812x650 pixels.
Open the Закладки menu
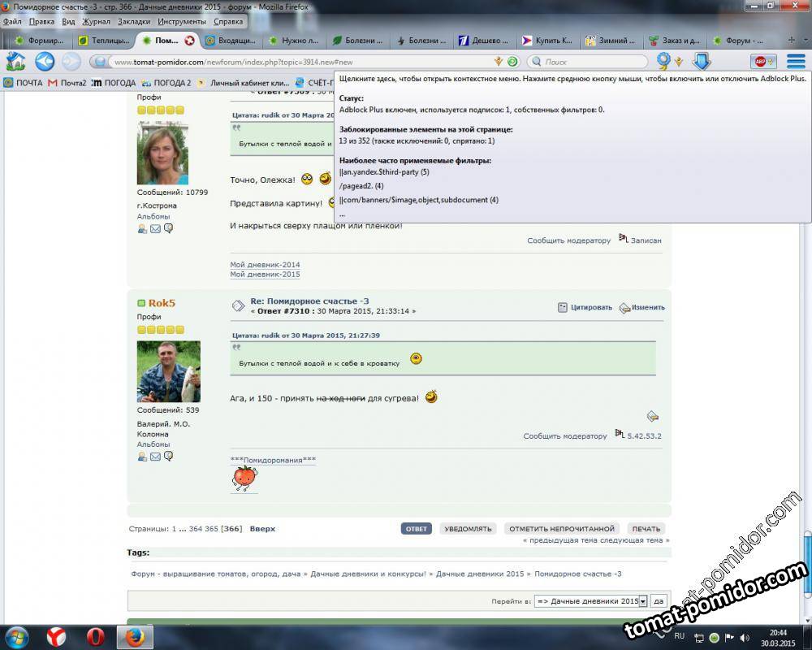pyautogui.click(x=133, y=21)
